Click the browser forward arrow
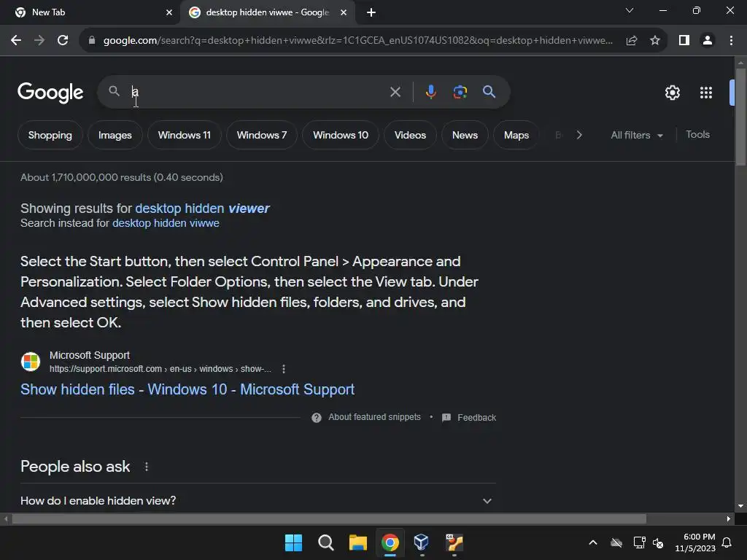The height and width of the screenshot is (560, 747). [x=39, y=41]
